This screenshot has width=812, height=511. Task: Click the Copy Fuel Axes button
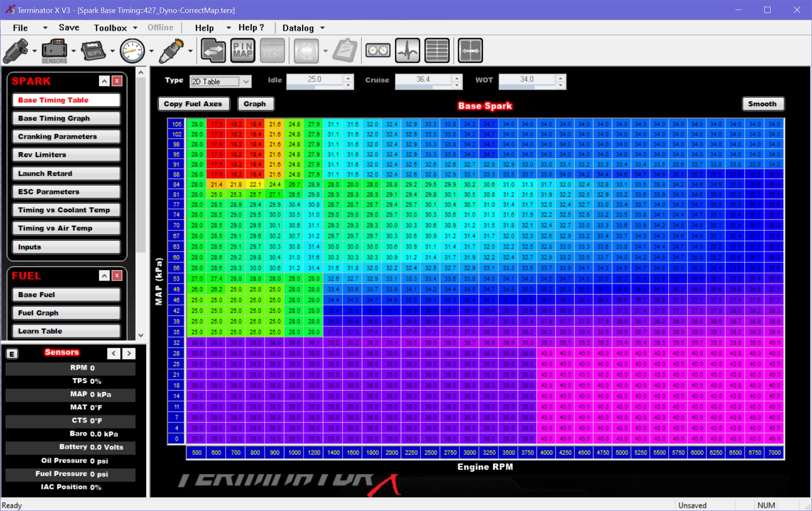pos(193,104)
